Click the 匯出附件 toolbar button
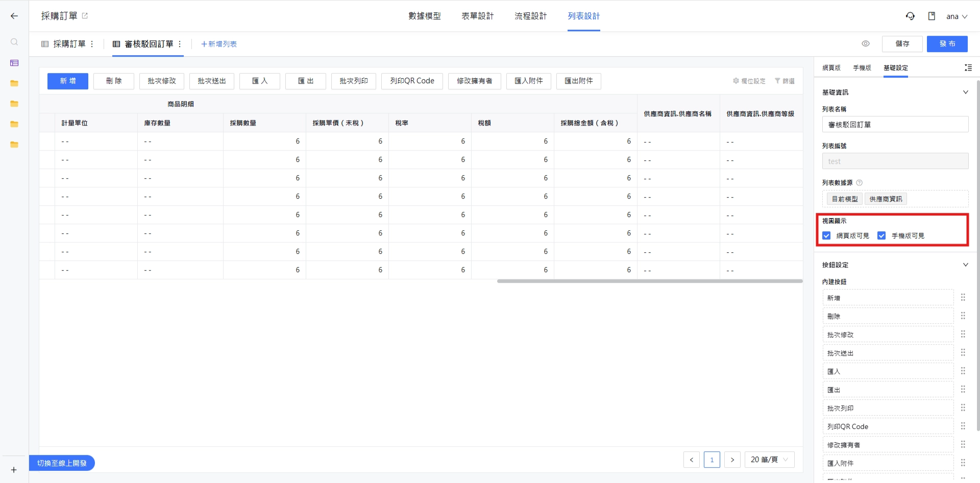 pyautogui.click(x=579, y=81)
